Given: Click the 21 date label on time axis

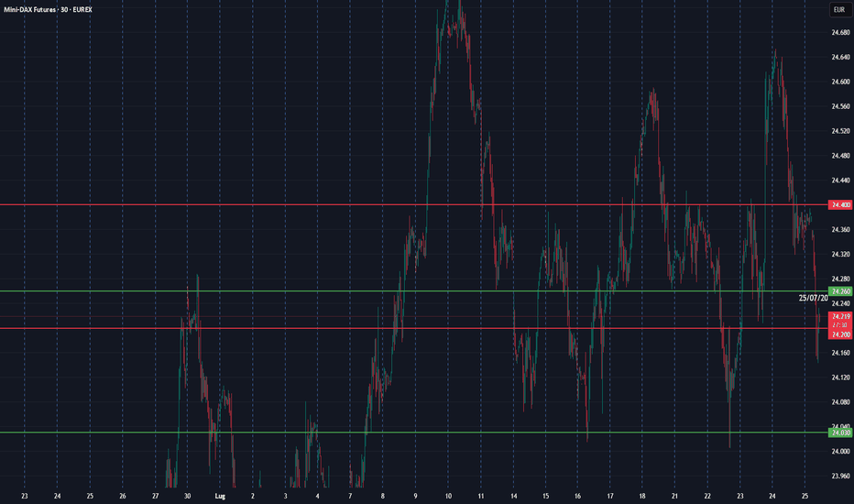Looking at the screenshot, I should tap(674, 497).
